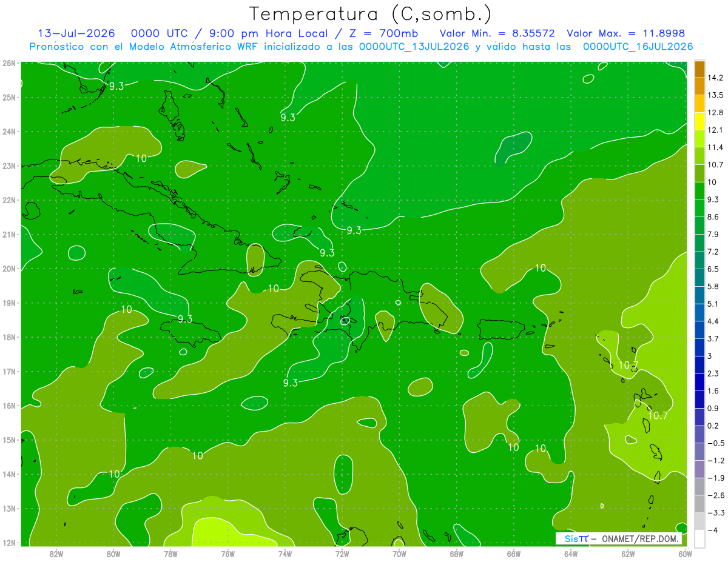Click forecast end time '0000UTC_16JUL2026'
The image size is (728, 562).
tap(638, 46)
